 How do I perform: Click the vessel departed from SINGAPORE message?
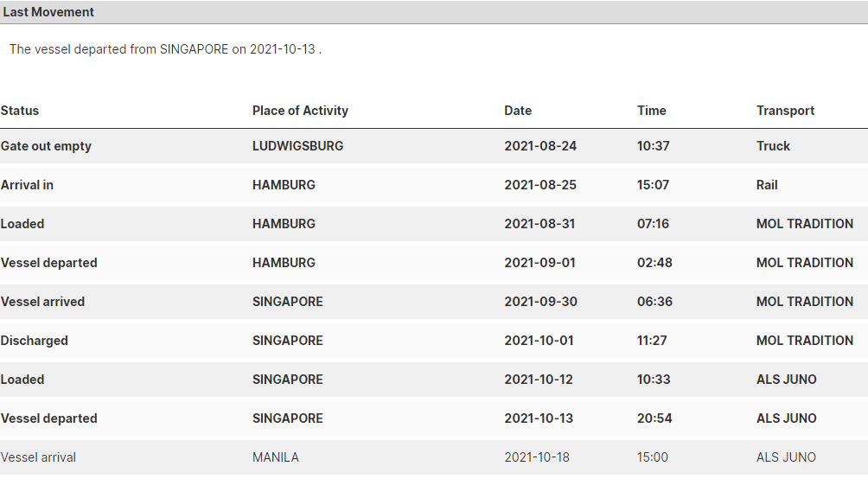click(x=165, y=49)
